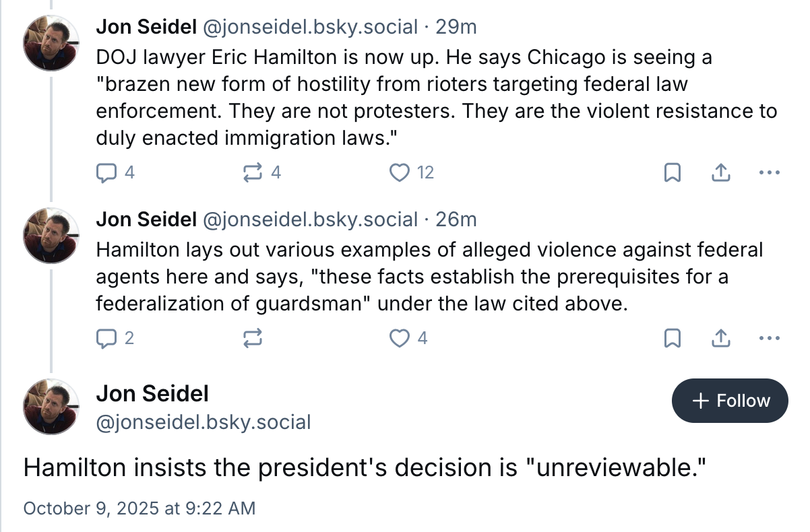Reply to the Eric Hamilton DOJ post
Screen dimensions: 810x532
106,173
